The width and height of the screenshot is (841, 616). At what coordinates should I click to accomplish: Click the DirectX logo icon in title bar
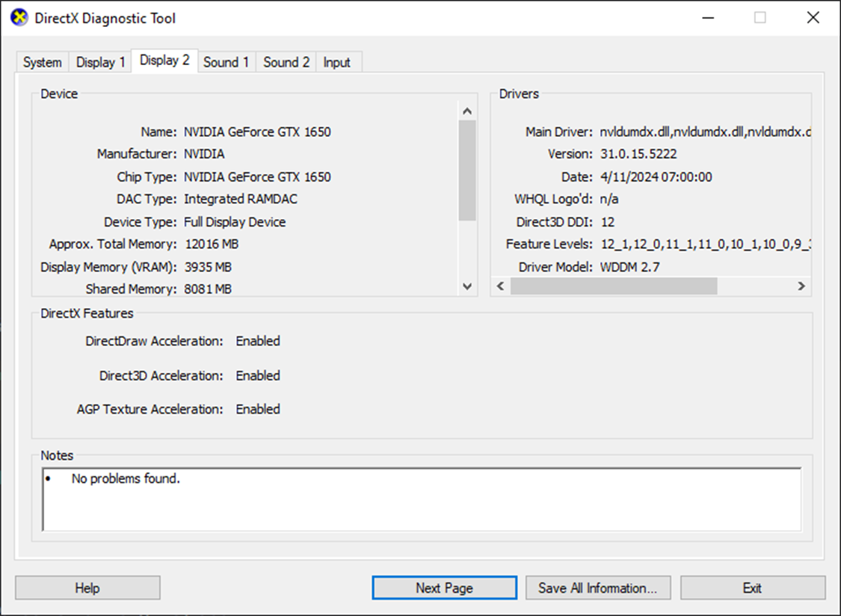click(19, 18)
